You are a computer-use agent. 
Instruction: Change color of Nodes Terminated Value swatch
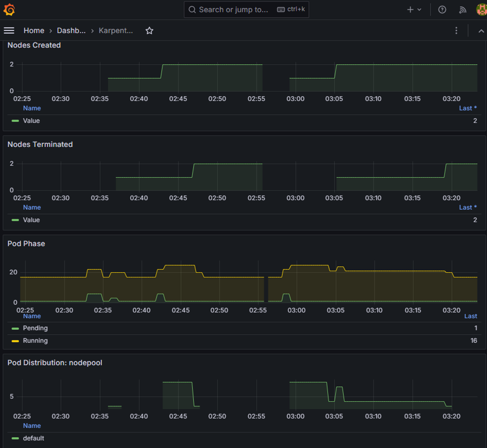click(x=15, y=220)
